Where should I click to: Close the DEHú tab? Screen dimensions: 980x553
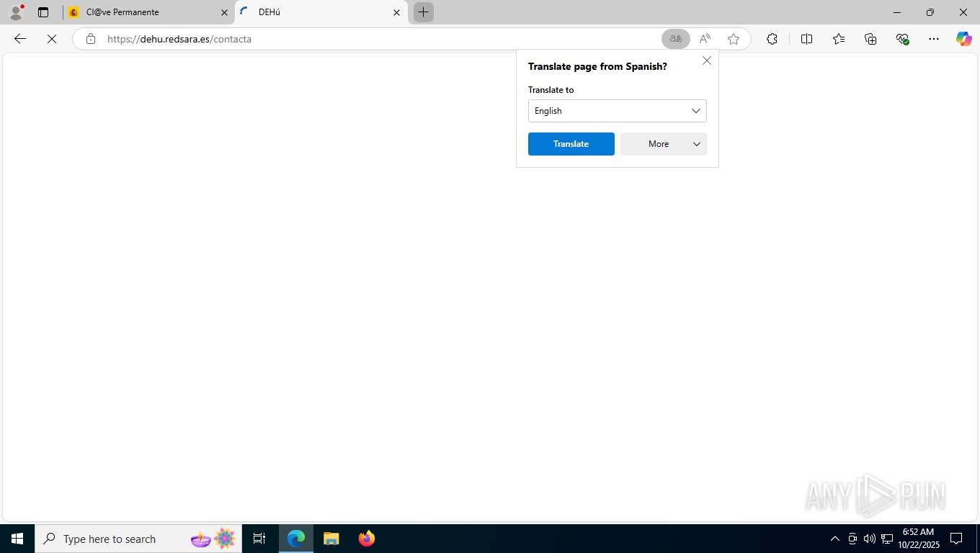click(396, 12)
